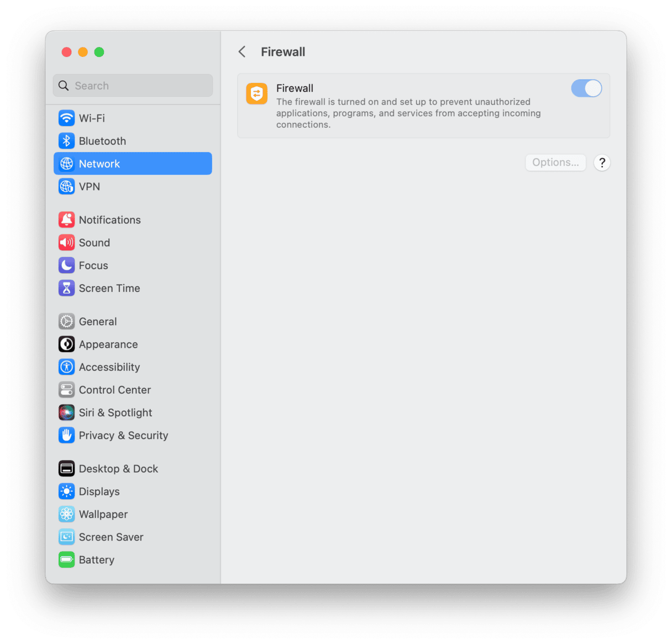Click the Appearance icon

[x=67, y=344]
